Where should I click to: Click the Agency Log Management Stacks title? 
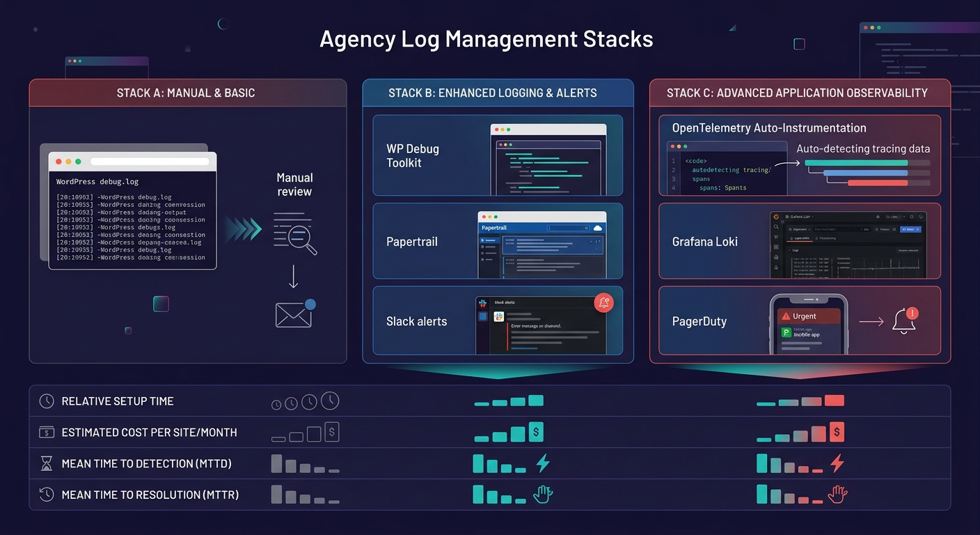(x=486, y=38)
